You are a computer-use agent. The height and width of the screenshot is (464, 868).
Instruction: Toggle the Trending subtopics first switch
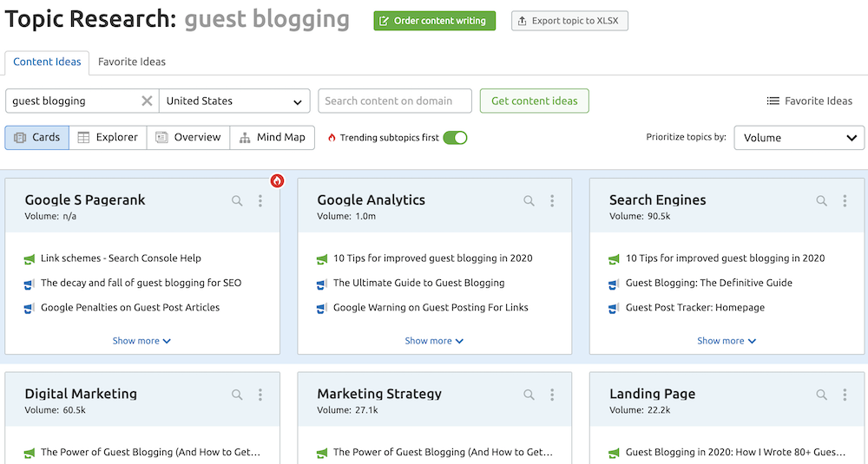coord(455,137)
